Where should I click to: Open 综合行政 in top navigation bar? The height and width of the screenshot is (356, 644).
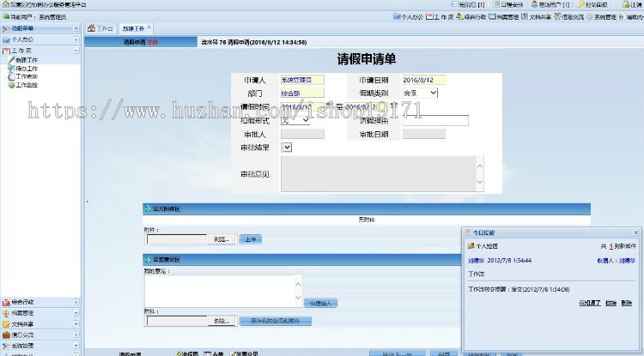click(x=471, y=17)
